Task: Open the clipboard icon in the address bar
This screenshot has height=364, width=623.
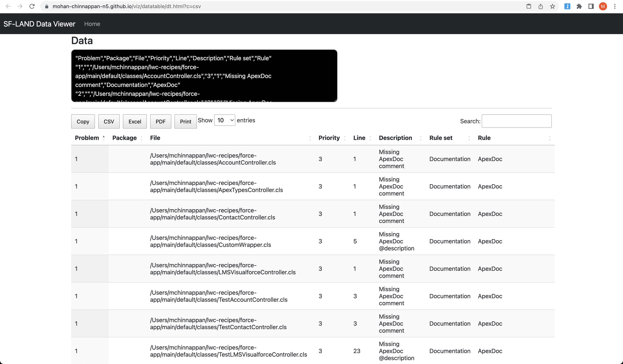Action: click(x=529, y=6)
